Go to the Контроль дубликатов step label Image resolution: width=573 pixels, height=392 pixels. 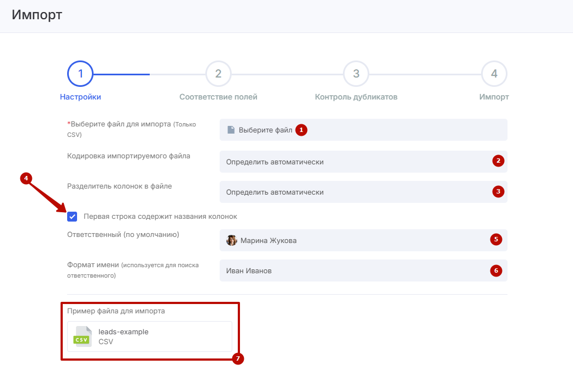pos(356,97)
